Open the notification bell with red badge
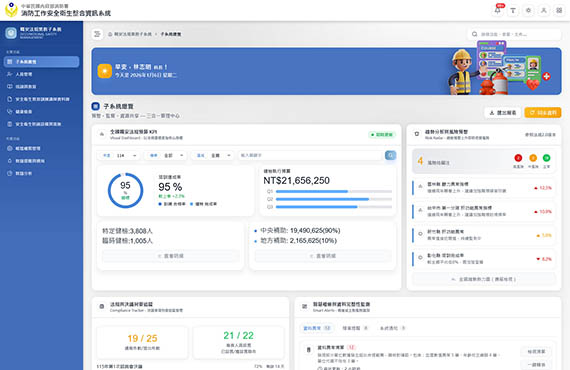The width and height of the screenshot is (570, 370). point(497,11)
